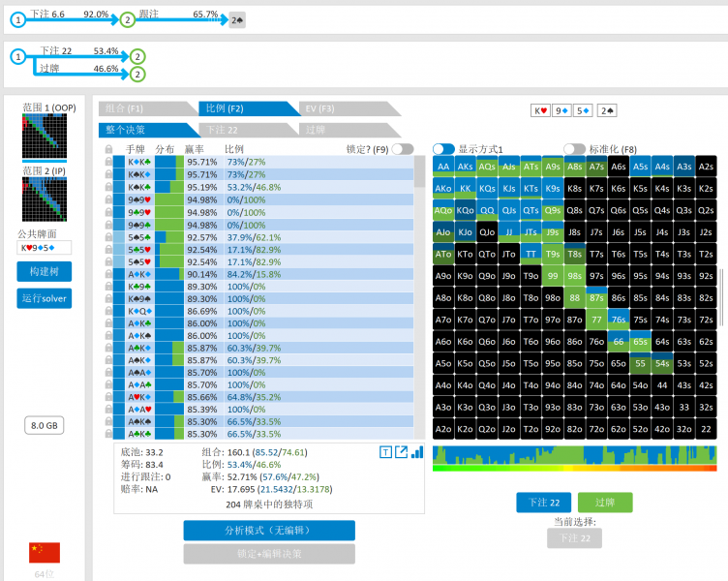Screen dimensions: 728x581
Task: Open the external pop-out arrow icon
Action: click(402, 451)
